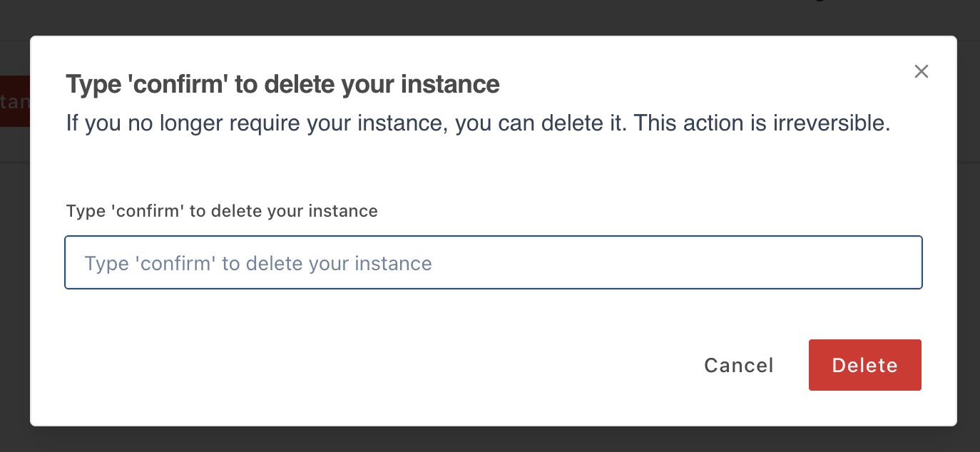
Task: Click the 'confirm' text input field
Action: (x=494, y=262)
